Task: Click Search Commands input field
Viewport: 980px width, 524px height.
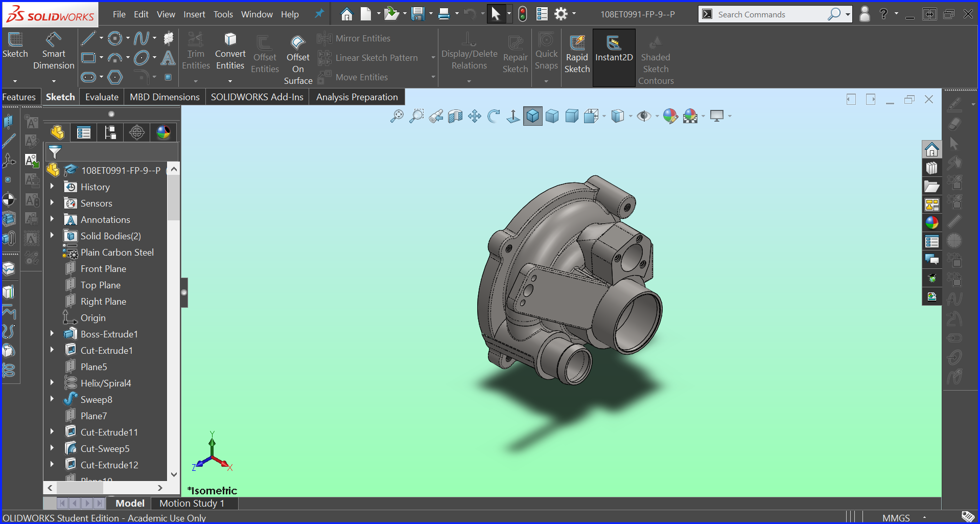Action: pyautogui.click(x=770, y=14)
